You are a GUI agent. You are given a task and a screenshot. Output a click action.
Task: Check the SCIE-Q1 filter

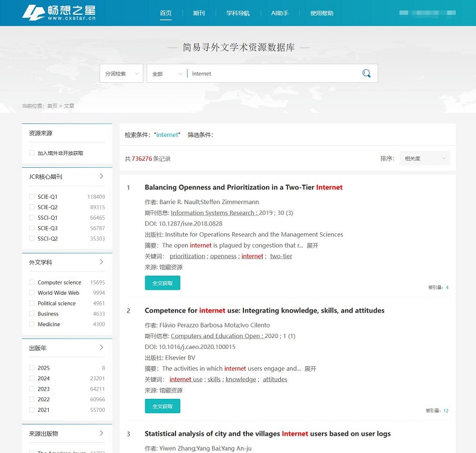point(32,196)
